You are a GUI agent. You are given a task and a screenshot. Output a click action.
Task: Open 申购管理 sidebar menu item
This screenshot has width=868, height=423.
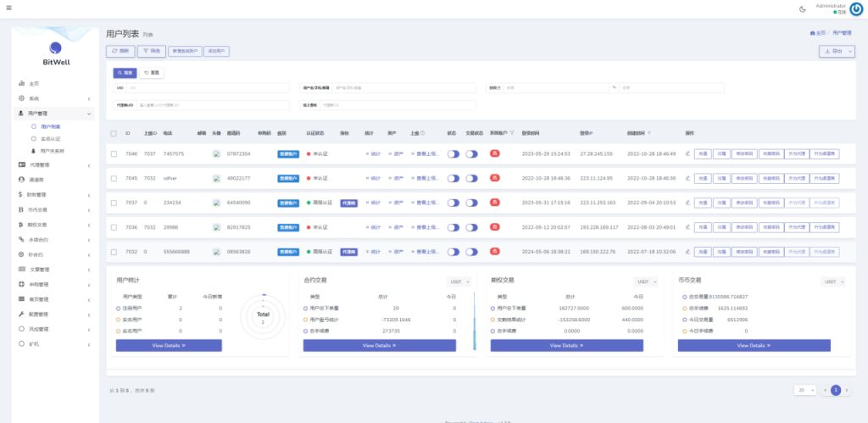[53, 284]
